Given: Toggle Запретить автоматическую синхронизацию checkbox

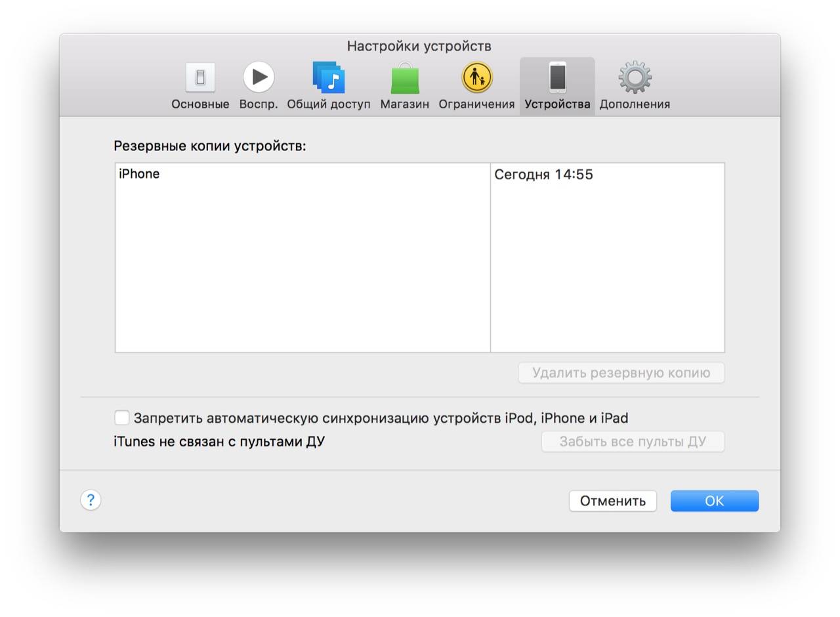Looking at the screenshot, I should tap(121, 417).
